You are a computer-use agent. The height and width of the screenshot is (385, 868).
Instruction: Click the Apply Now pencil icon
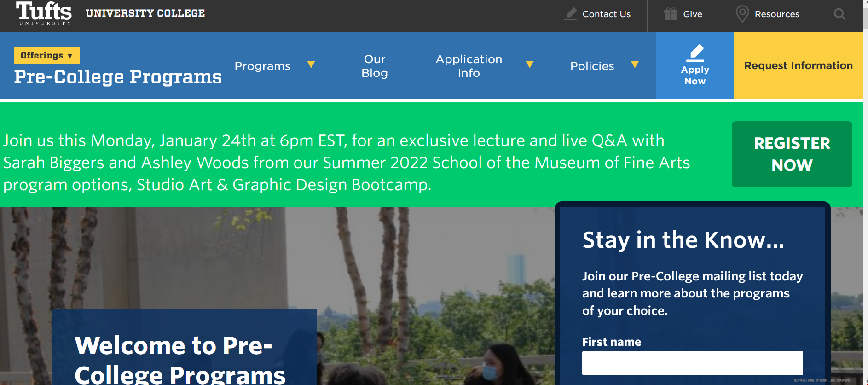(x=695, y=52)
